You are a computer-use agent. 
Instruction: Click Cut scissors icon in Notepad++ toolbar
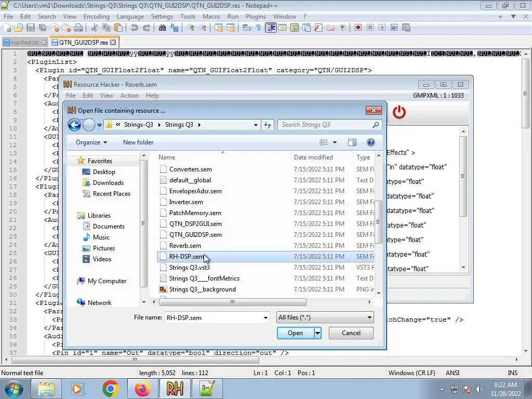pyautogui.click(x=95, y=28)
